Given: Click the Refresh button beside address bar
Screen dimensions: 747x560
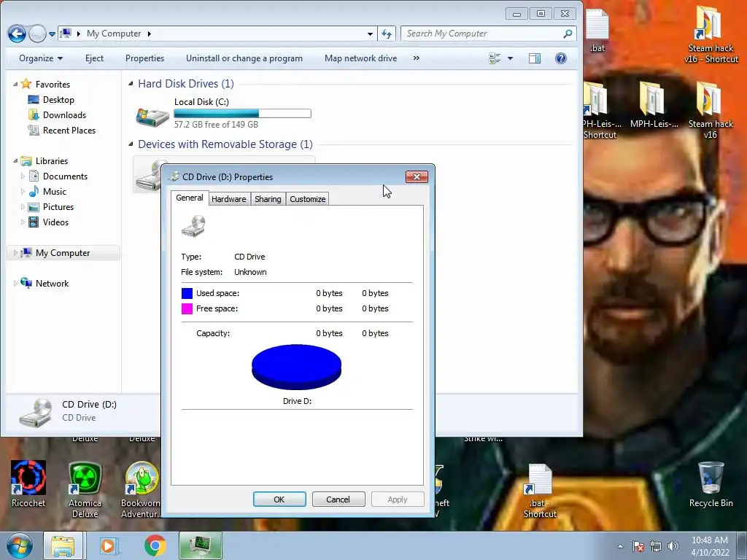Looking at the screenshot, I should click(x=387, y=34).
